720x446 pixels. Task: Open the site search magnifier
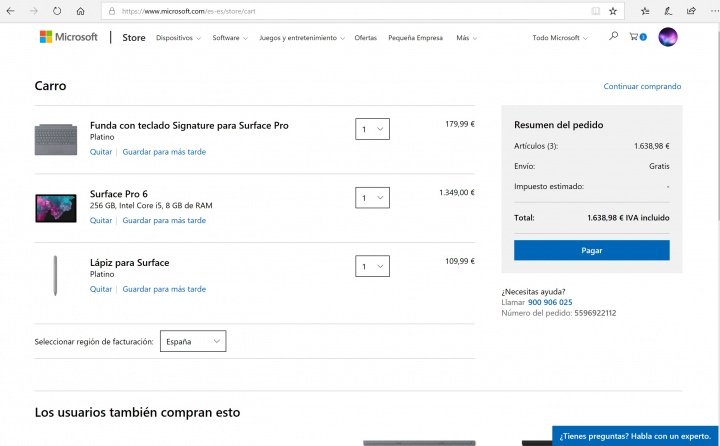[613, 37]
